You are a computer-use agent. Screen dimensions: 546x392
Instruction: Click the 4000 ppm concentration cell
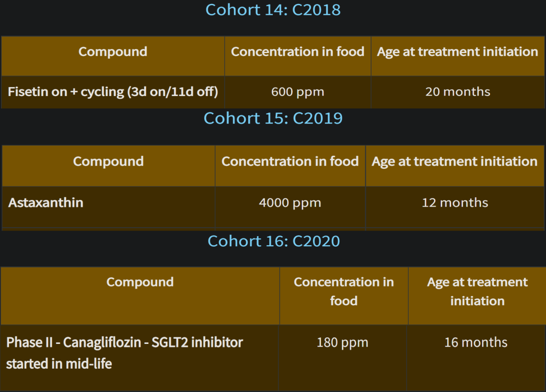coord(290,207)
